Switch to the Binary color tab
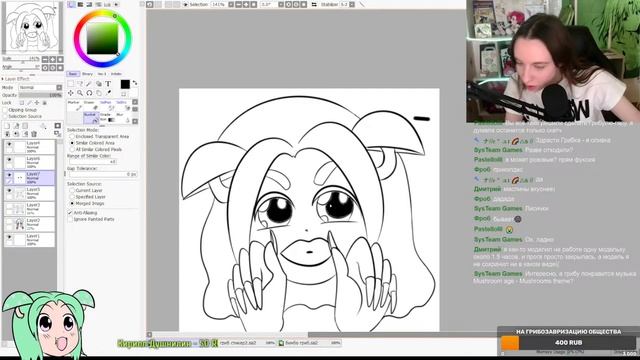The image size is (640, 360). 87,74
